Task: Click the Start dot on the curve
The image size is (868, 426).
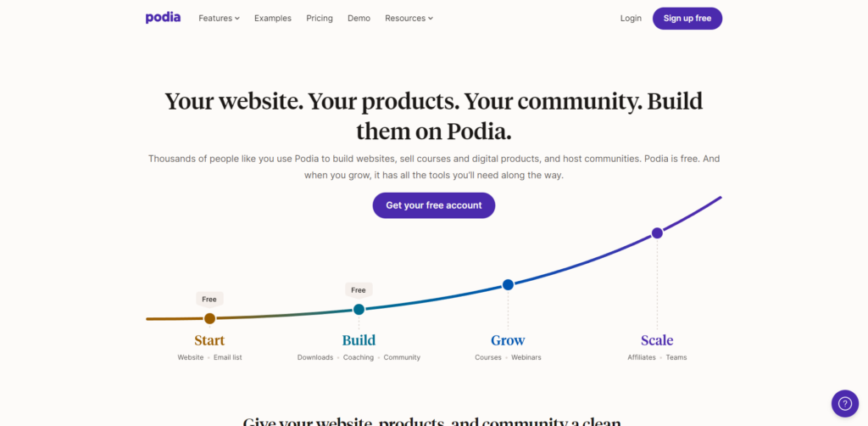Action: 210,318
